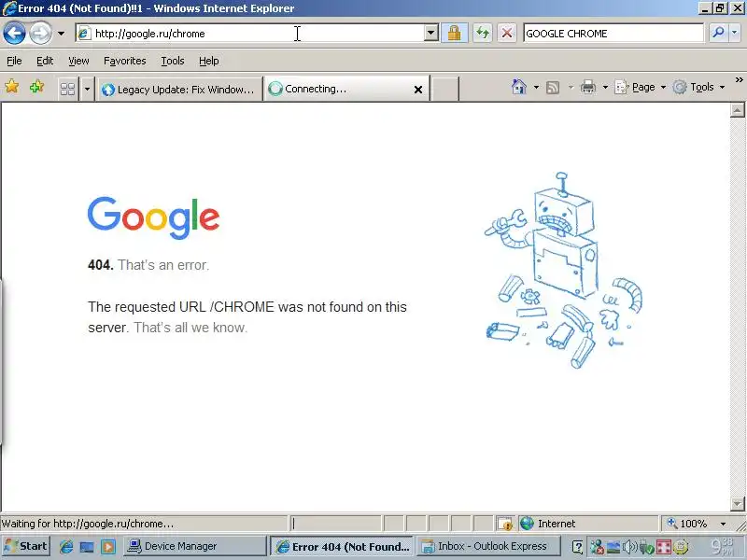Open the Tools command bar gear menu

(x=698, y=87)
